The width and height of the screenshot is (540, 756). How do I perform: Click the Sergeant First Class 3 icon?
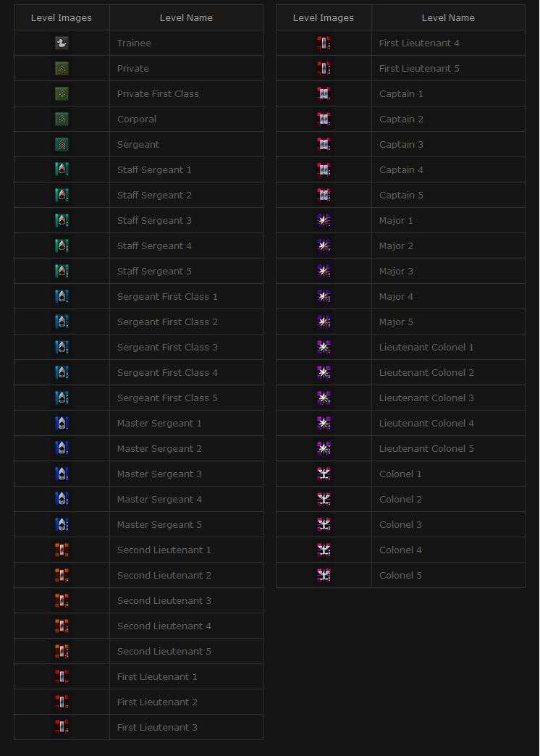pos(62,348)
